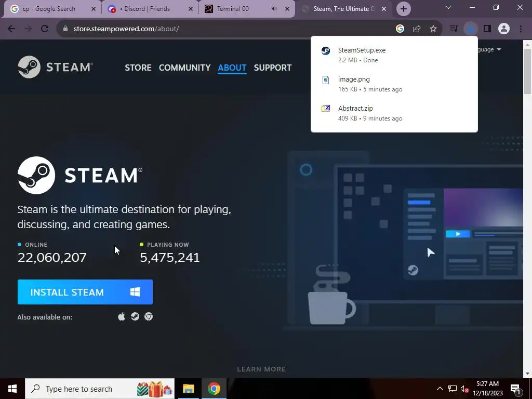Close the Discord Friends tab

pos(191,9)
